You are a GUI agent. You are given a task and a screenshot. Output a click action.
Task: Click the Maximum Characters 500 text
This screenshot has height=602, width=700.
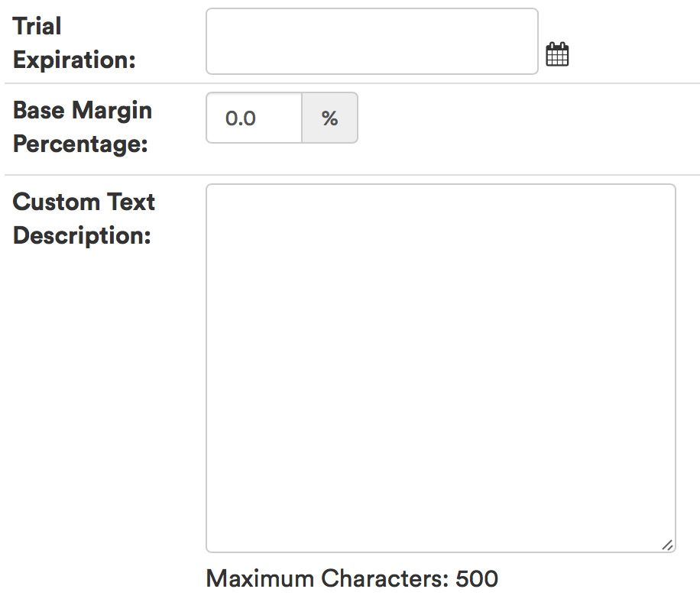351,579
